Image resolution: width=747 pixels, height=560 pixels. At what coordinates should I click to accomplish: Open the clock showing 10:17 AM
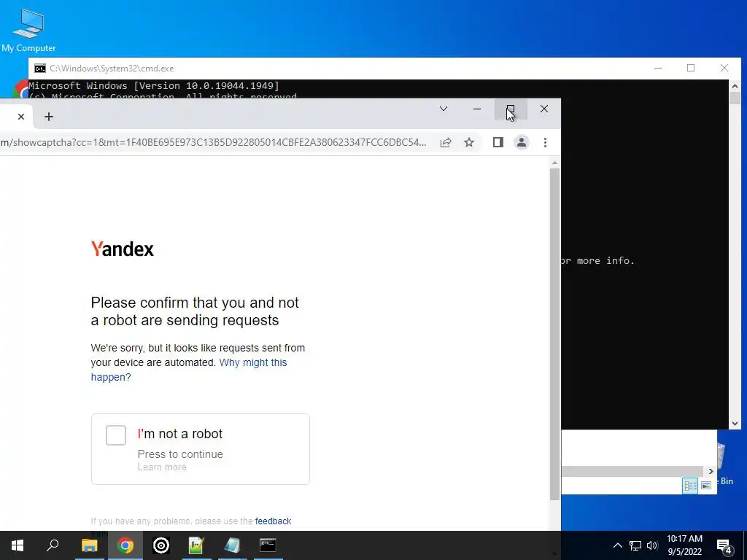[x=684, y=545]
